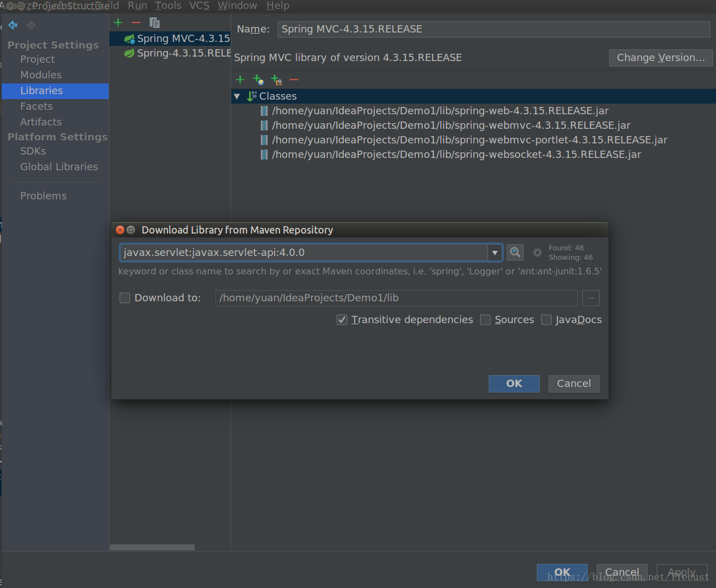Click the Download to path field
Image resolution: width=716 pixels, height=588 pixels.
(396, 298)
